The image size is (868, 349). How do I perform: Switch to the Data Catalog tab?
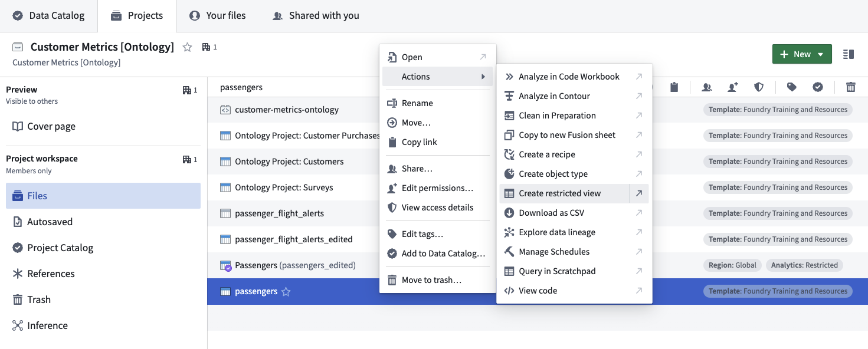[x=48, y=16]
